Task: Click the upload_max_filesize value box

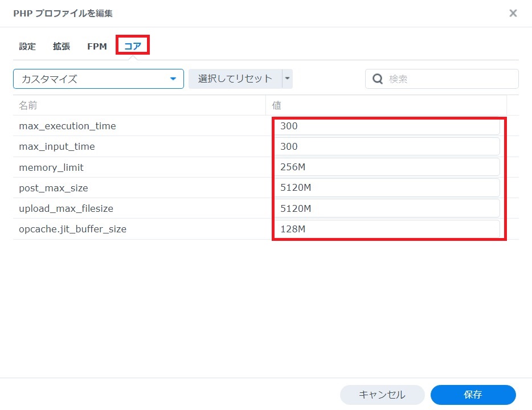Action: pyautogui.click(x=387, y=208)
